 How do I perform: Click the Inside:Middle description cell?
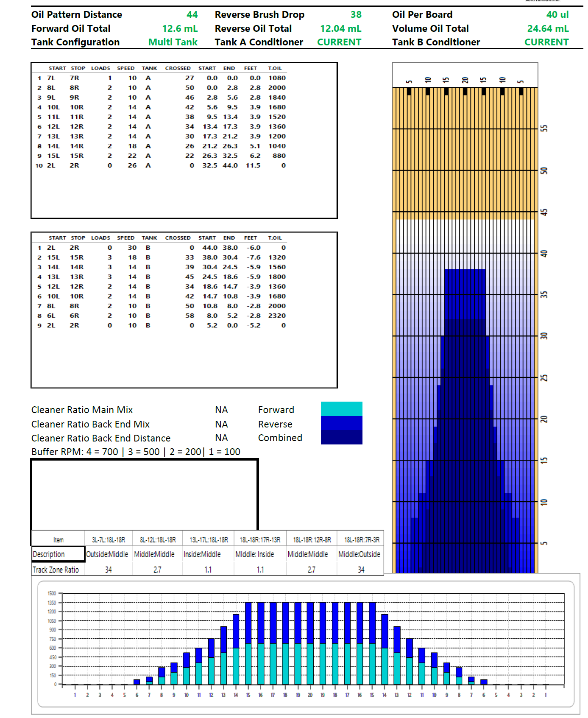coord(202,554)
